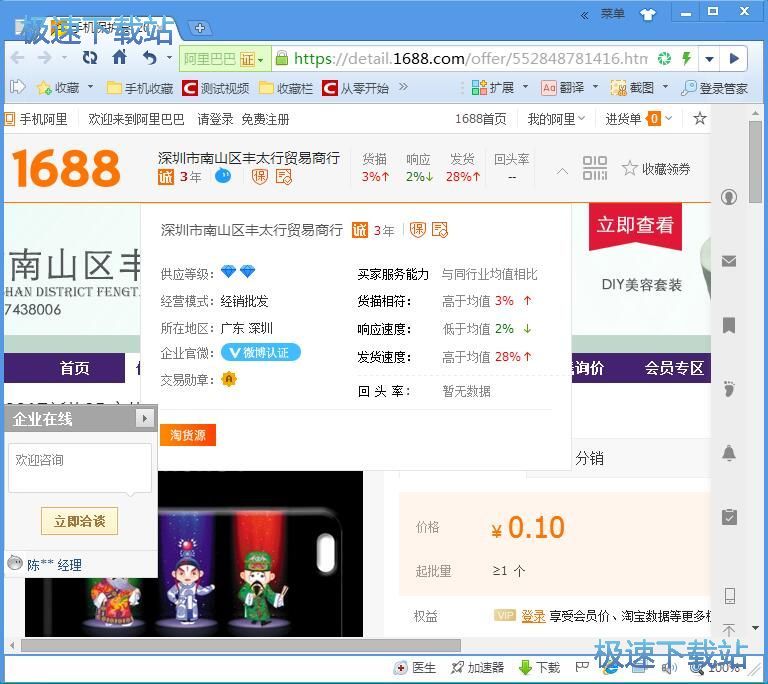This screenshot has width=768, height=684.
Task: Open the browser home page icon
Action: pos(120,58)
